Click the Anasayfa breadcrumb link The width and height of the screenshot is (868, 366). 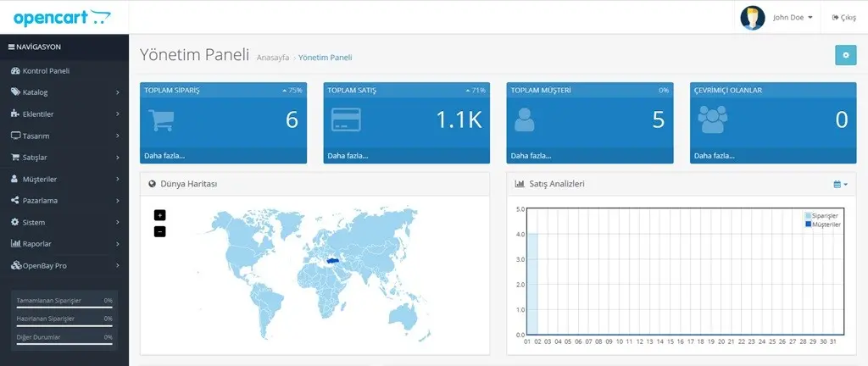[273, 58]
